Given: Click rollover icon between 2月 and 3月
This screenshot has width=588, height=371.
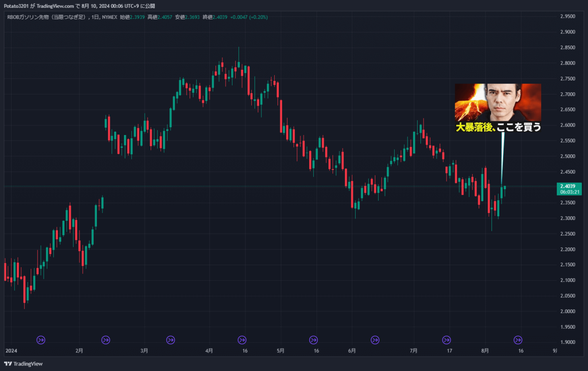Looking at the screenshot, I should click(106, 340).
